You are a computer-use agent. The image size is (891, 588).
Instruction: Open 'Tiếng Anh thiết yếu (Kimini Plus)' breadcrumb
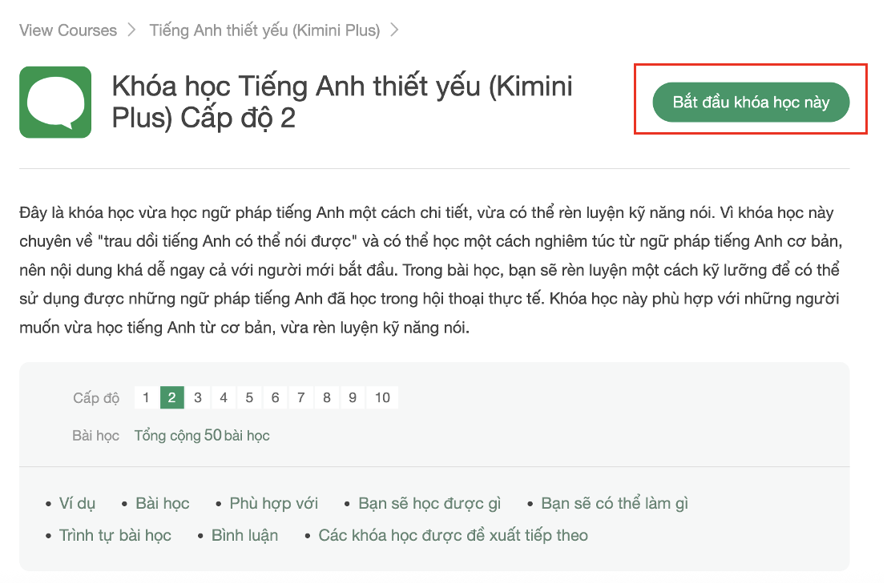point(264,30)
